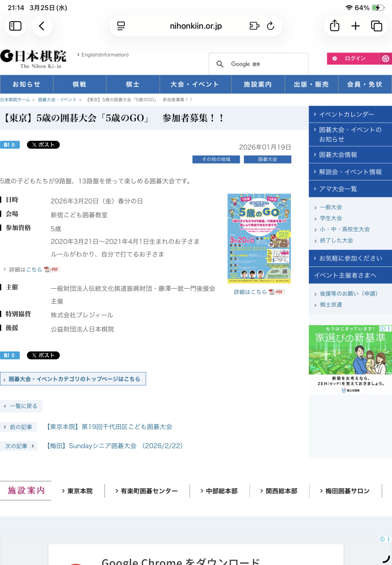Tap the back navigation arrow in Safari
This screenshot has width=392, height=565.
[x=41, y=26]
